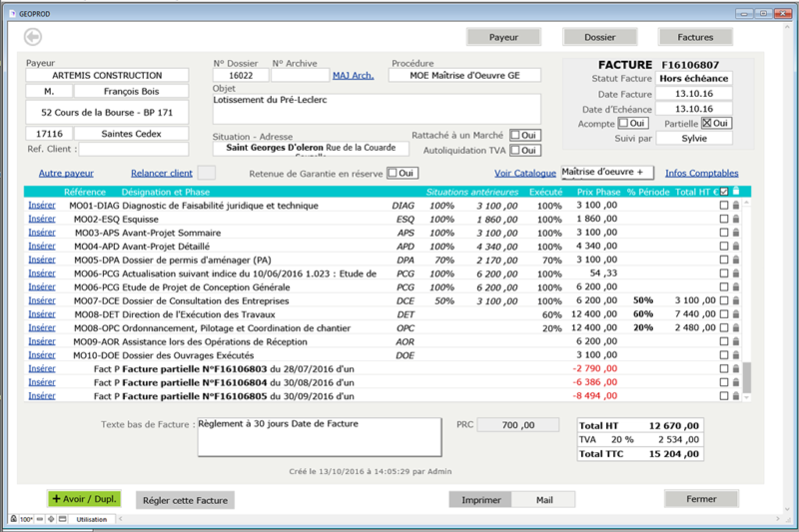799x532 pixels.
Task: Switch to the Payeur tab
Action: 502,37
